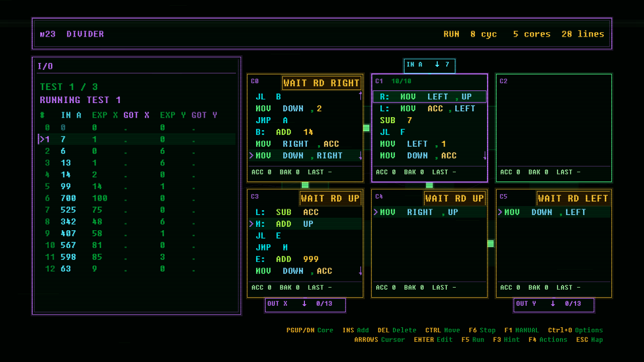Click INS Add command
Image resolution: width=644 pixels, height=362 pixels.
click(356, 330)
